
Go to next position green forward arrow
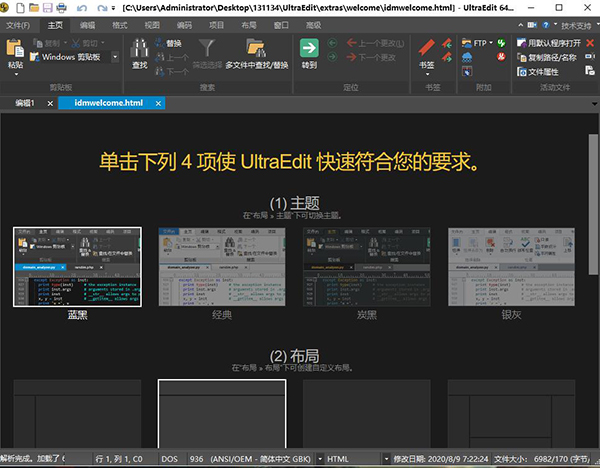click(333, 57)
